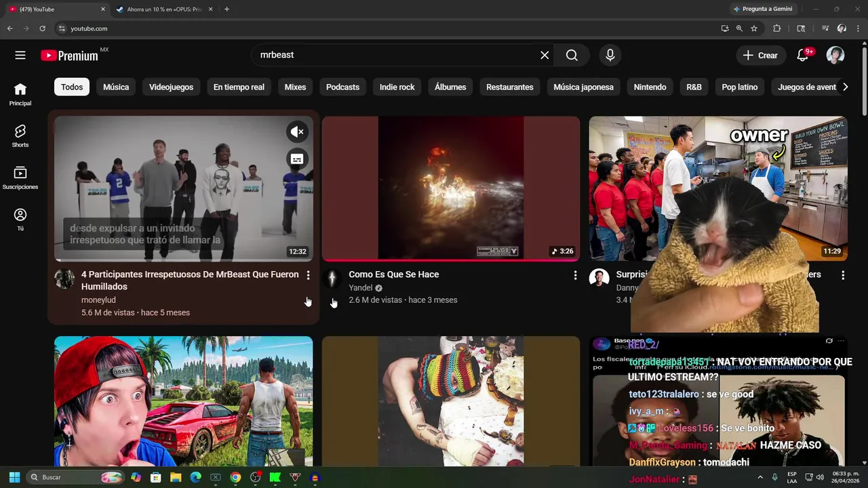Open the Chrome extensions puzzle icon

click(777, 28)
